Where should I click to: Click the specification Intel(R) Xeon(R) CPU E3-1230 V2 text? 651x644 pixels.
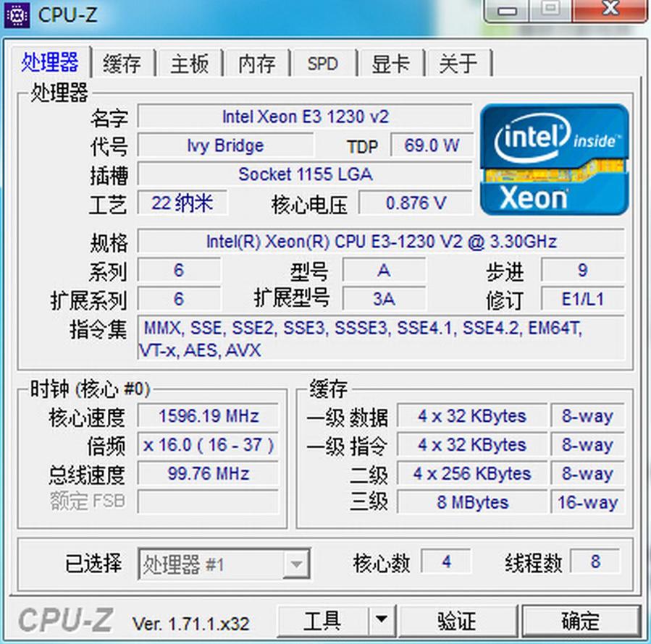point(381,242)
